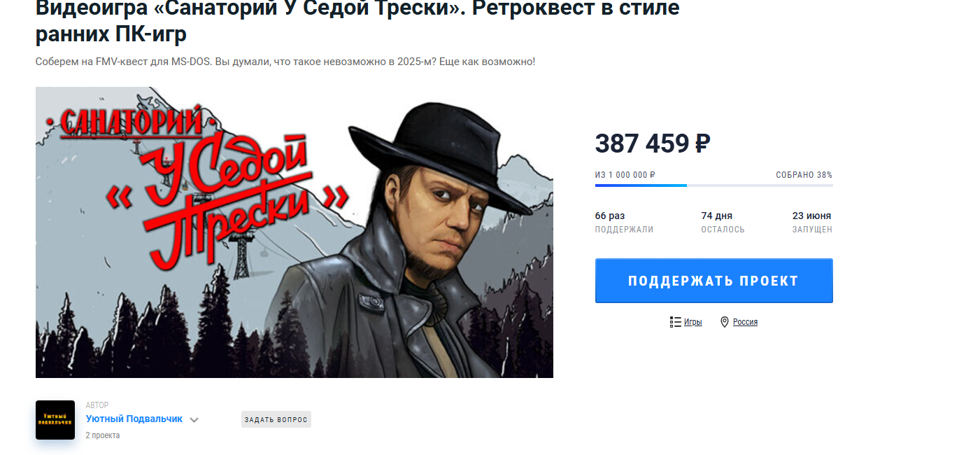Click the Уютный Подвальчик author avatar
The image size is (980, 455).
coord(55,420)
